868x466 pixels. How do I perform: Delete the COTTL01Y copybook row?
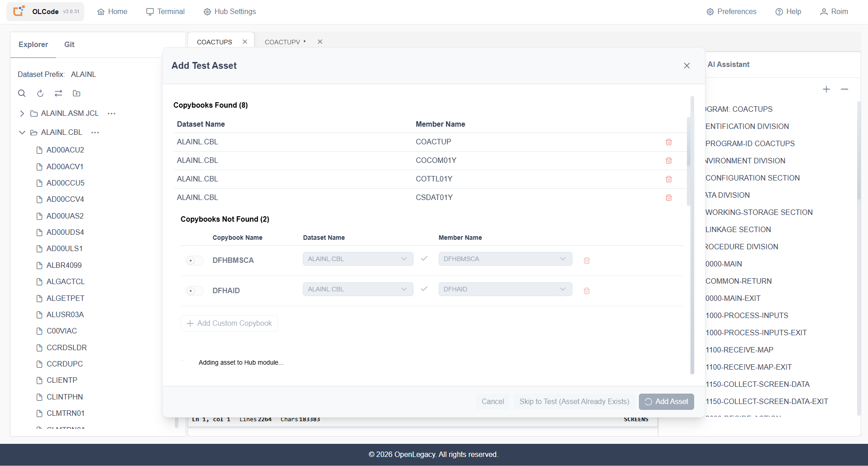[x=669, y=179]
